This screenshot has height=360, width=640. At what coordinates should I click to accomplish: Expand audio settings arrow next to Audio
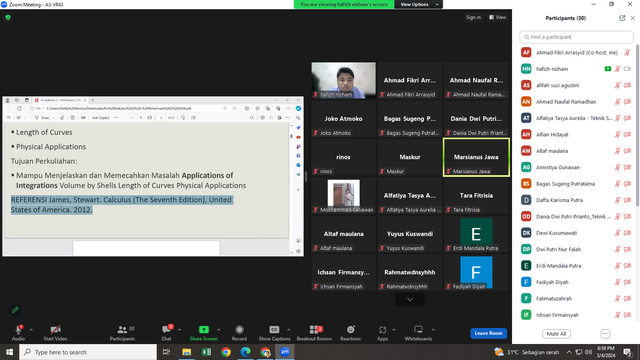31,330
